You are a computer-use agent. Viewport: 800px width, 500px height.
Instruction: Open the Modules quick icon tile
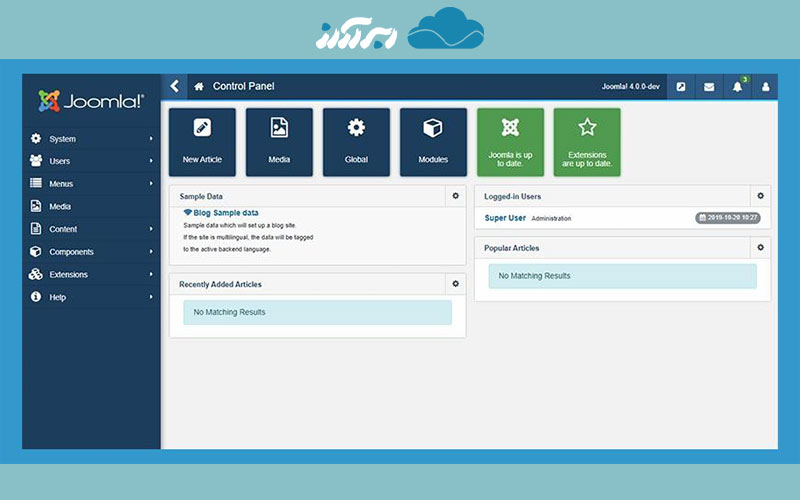click(433, 142)
